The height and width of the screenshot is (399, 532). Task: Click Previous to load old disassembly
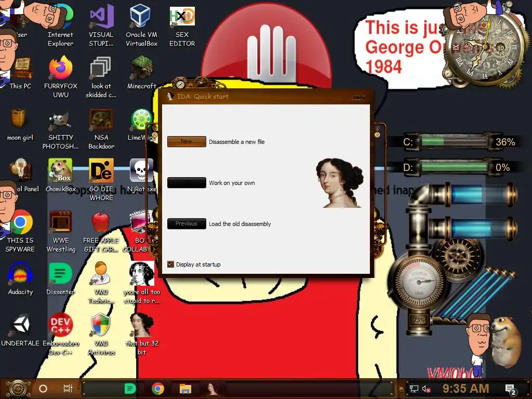(x=187, y=223)
